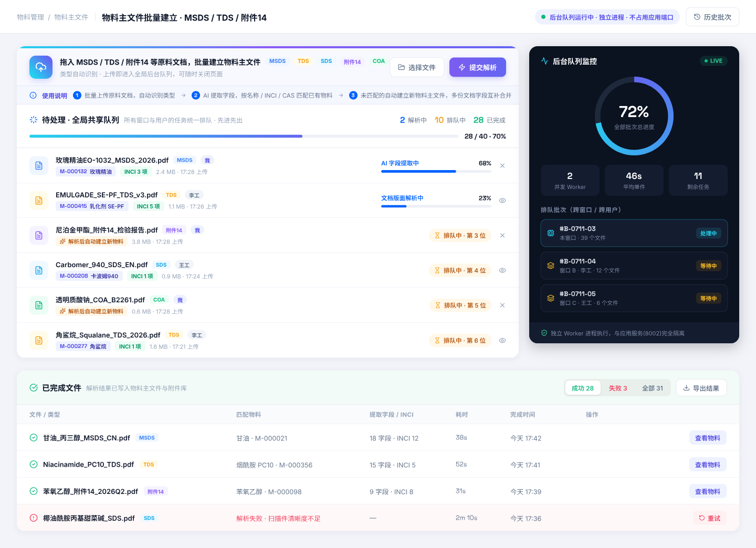Image resolution: width=756 pixels, height=548 pixels.
Task: View 角鲨烷_Squalane file via eye icon
Action: point(502,340)
